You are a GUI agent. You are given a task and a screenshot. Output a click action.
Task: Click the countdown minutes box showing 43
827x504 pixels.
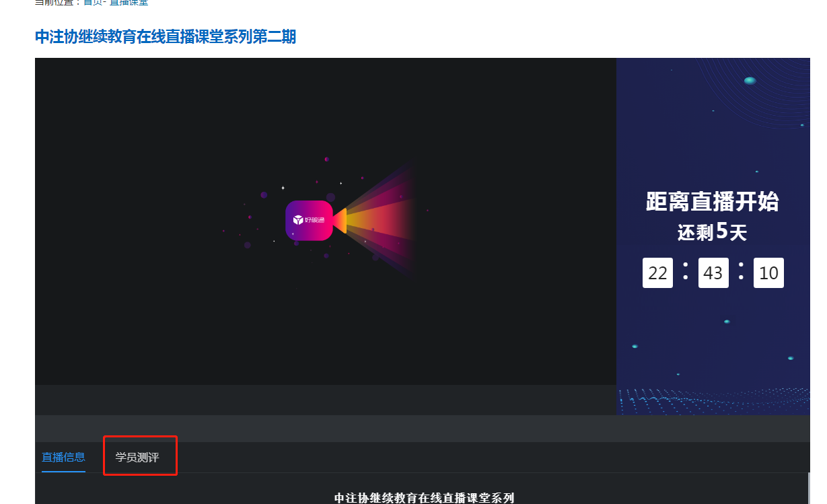(x=713, y=273)
